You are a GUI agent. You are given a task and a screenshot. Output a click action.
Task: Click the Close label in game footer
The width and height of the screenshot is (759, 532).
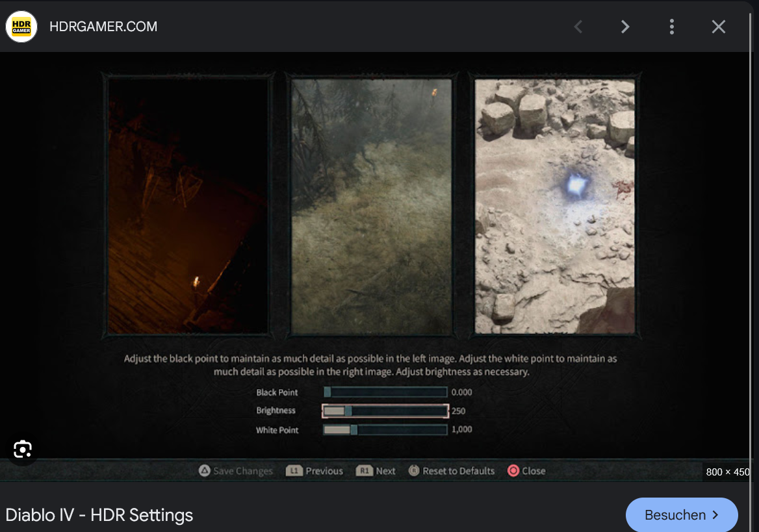coord(534,471)
